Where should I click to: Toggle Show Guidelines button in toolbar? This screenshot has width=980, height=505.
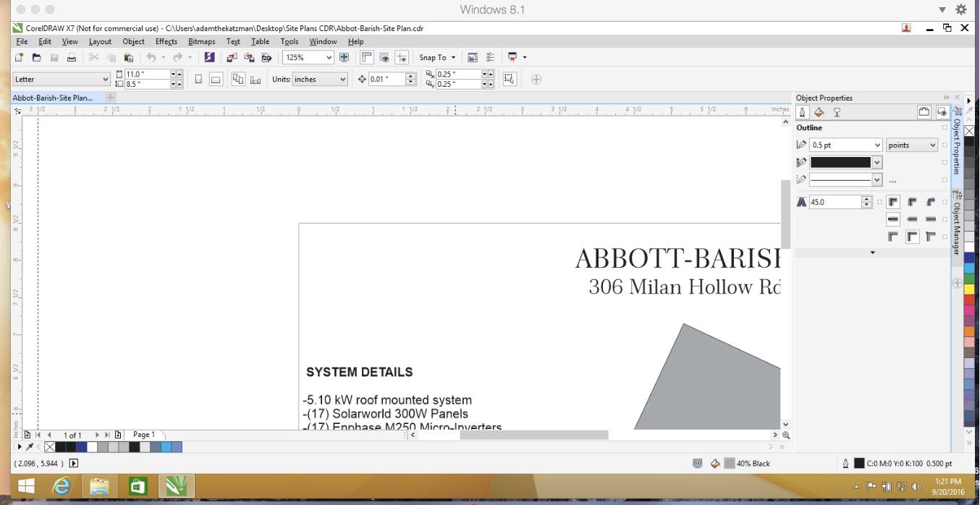[402, 58]
